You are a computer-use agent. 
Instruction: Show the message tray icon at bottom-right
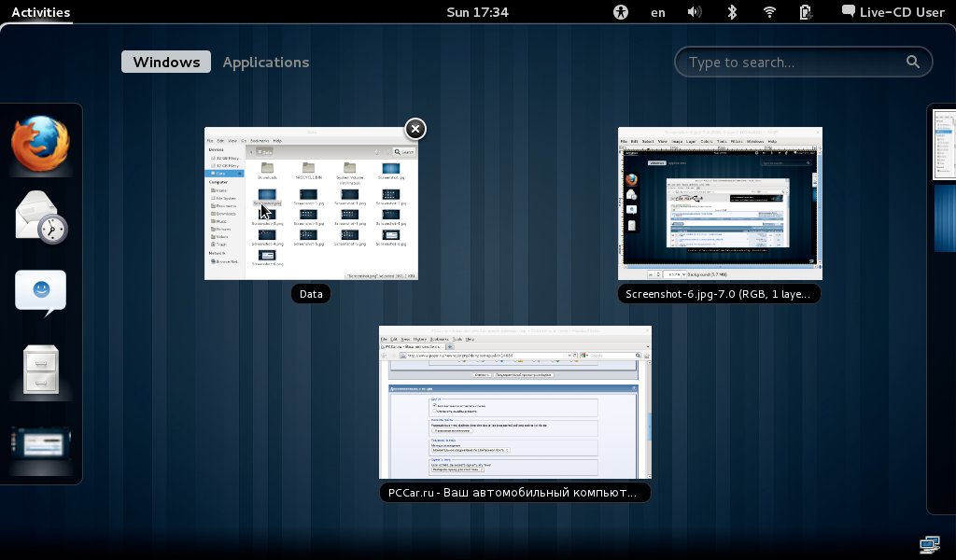click(x=929, y=543)
